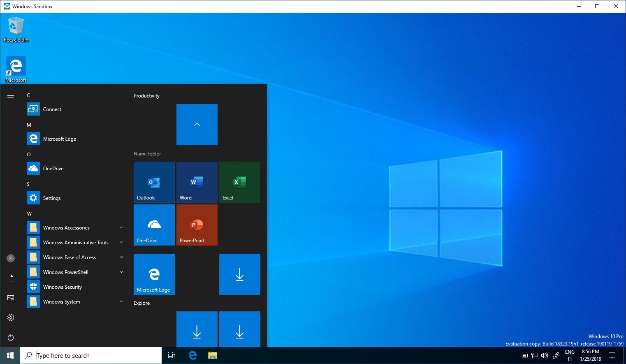Open Settings from the app list

pos(75,198)
